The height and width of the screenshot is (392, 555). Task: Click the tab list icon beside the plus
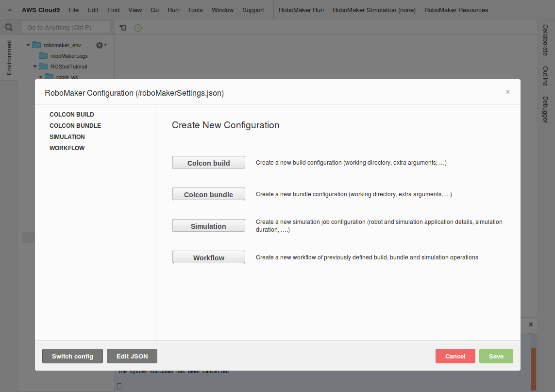(x=123, y=28)
